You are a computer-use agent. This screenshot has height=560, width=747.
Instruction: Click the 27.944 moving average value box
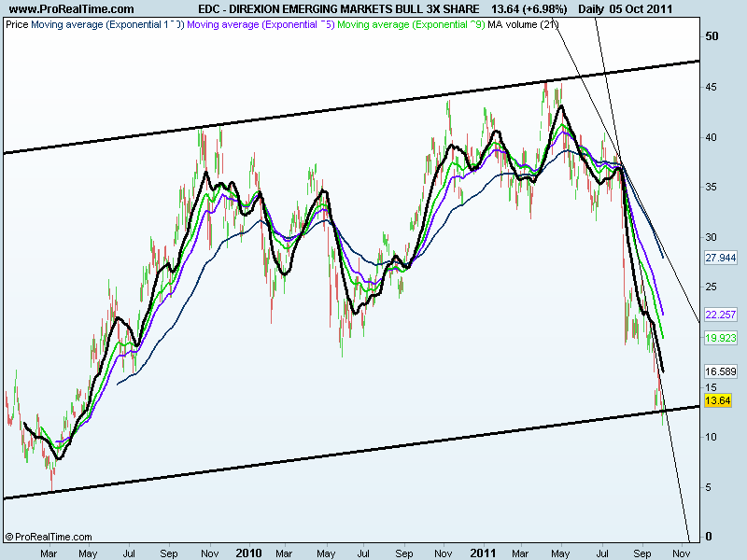(x=721, y=258)
